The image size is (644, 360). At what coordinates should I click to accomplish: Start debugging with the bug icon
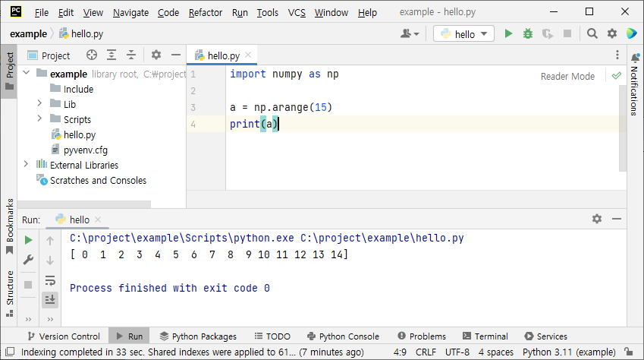pos(528,33)
